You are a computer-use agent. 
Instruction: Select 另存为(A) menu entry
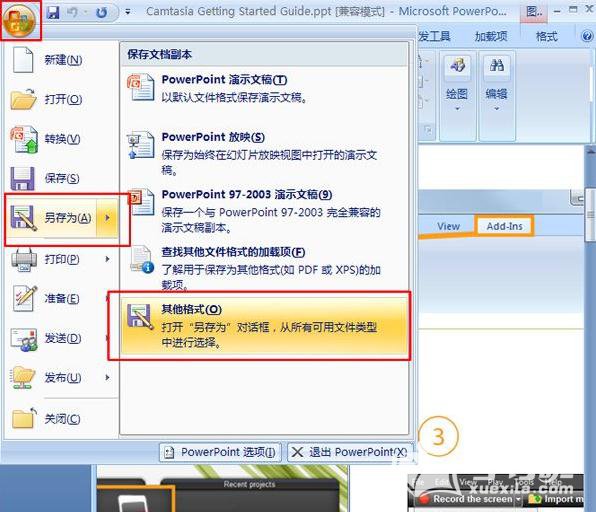(x=51, y=218)
